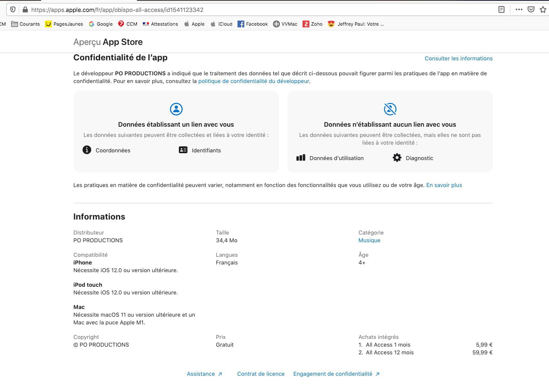
Task: Click the En savoir plus link
Action: coord(444,185)
